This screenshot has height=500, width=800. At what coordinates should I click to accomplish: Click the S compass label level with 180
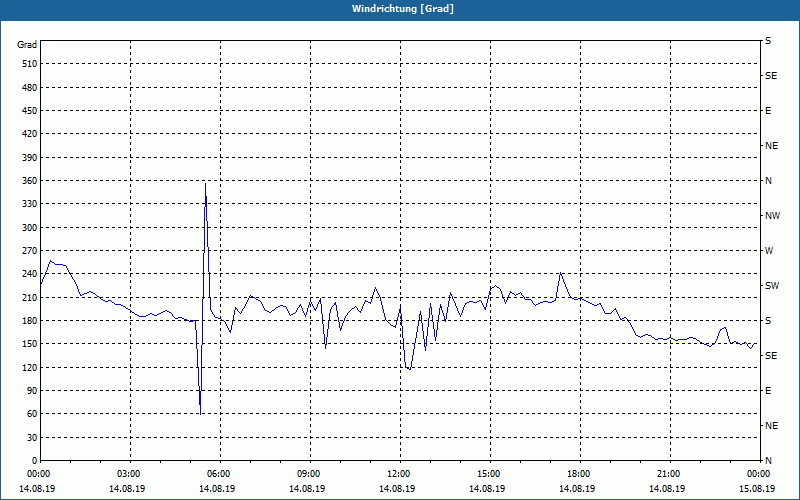(768, 321)
